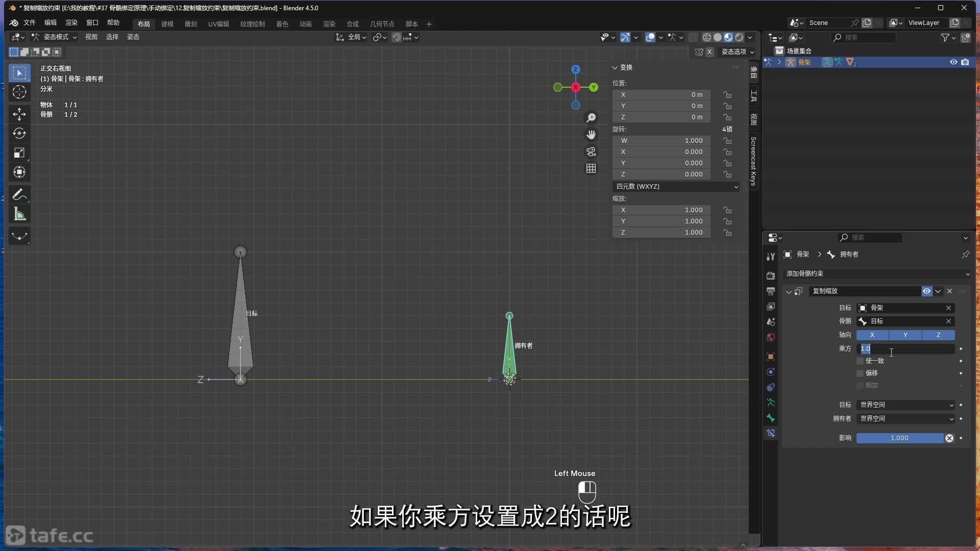Enable the 使一致 checkbox
The image size is (980, 551).
[860, 361]
